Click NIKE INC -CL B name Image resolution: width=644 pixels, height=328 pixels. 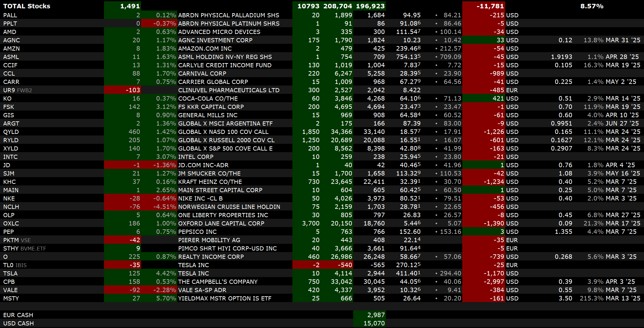click(x=200, y=198)
